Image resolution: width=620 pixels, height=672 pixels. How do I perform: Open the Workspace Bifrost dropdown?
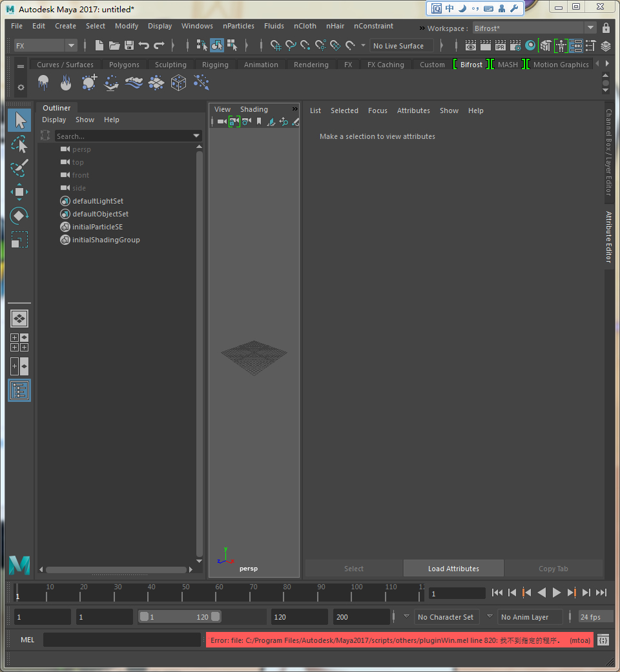[590, 28]
